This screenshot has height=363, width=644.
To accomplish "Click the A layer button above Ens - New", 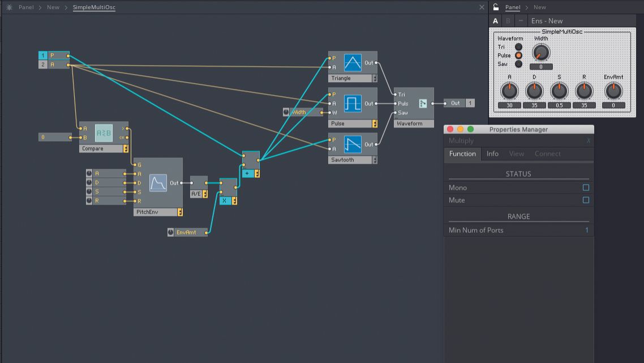I will 495,20.
